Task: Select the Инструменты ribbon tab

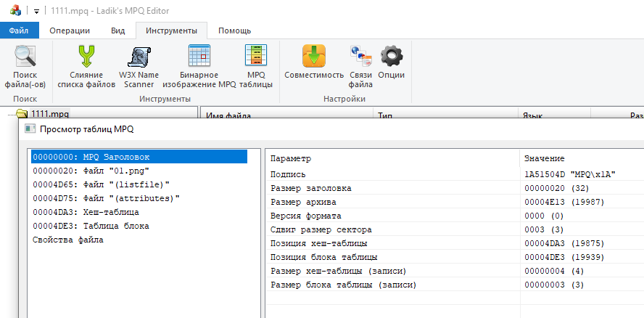Action: coord(171,30)
